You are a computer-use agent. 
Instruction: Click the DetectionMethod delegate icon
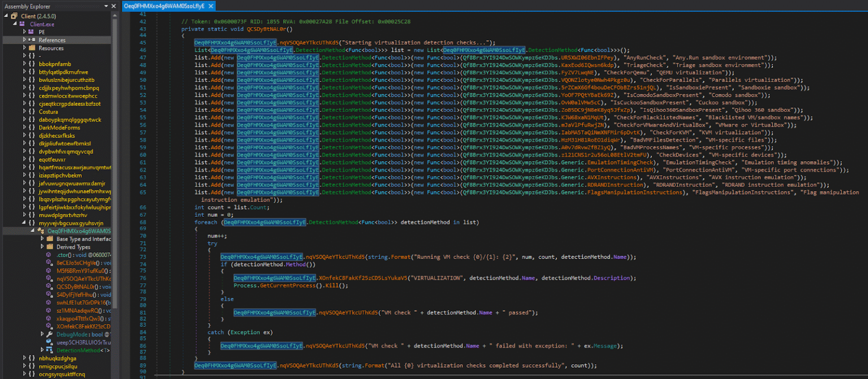click(49, 351)
